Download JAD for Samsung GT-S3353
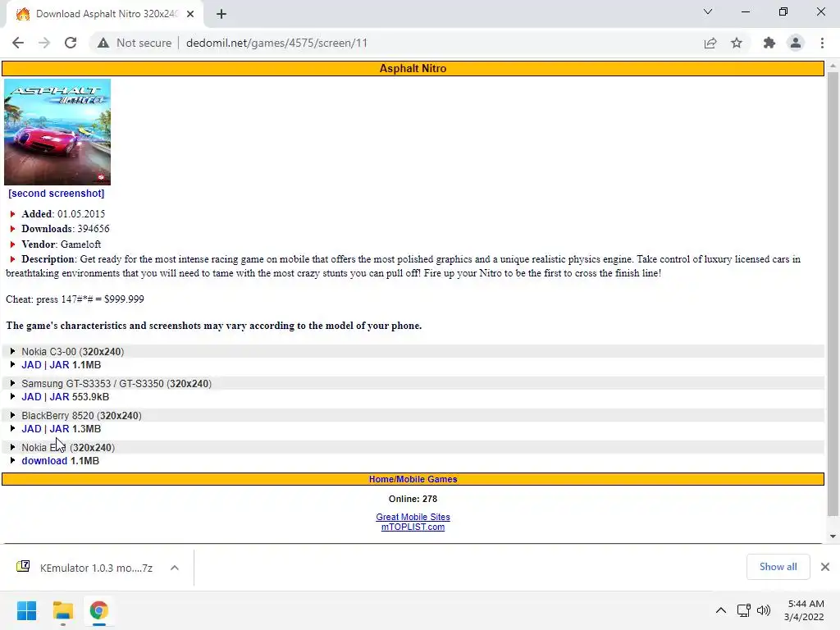Viewport: 840px width, 630px height. point(31,397)
